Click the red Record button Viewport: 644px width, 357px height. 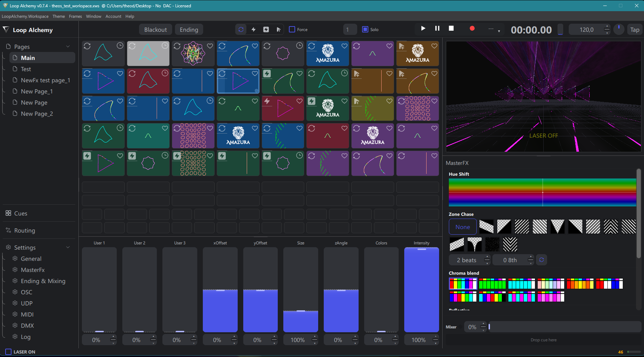click(472, 29)
